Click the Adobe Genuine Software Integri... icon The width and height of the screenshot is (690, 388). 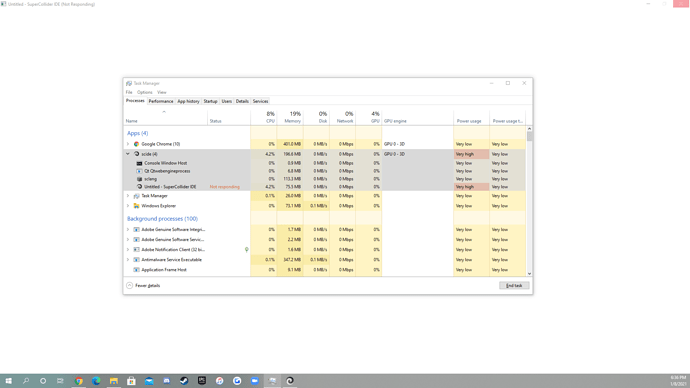coord(136,230)
